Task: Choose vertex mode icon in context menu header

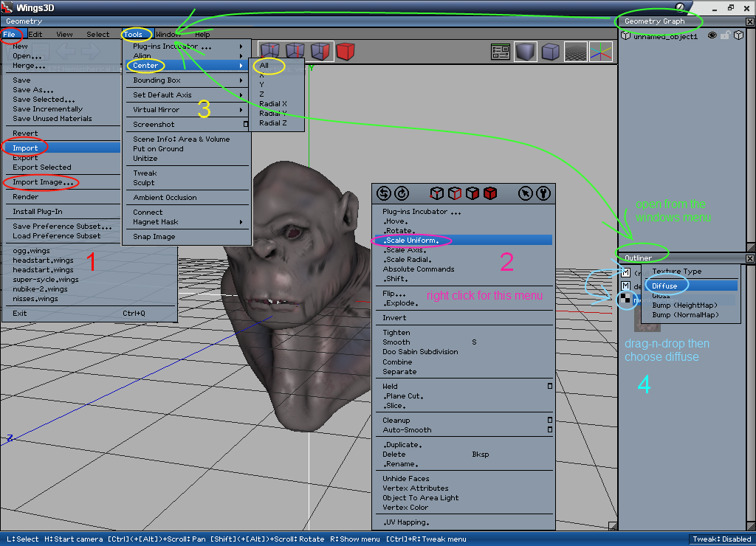Action: click(x=437, y=194)
